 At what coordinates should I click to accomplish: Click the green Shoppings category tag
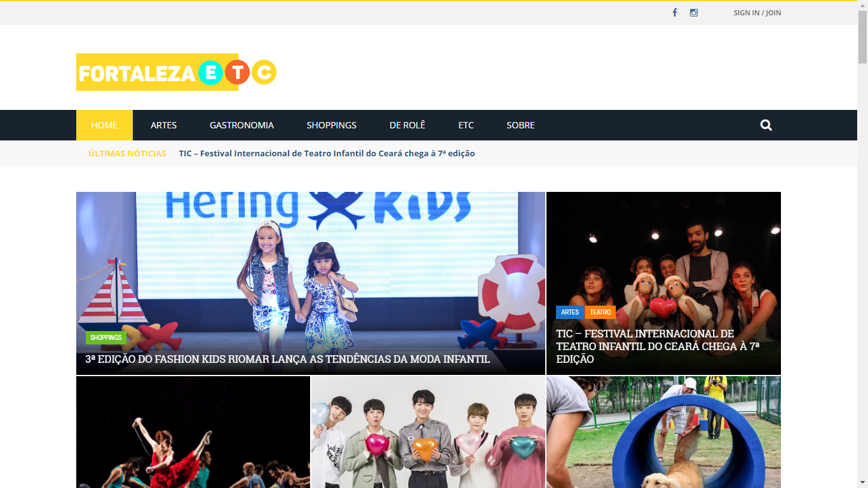point(106,337)
